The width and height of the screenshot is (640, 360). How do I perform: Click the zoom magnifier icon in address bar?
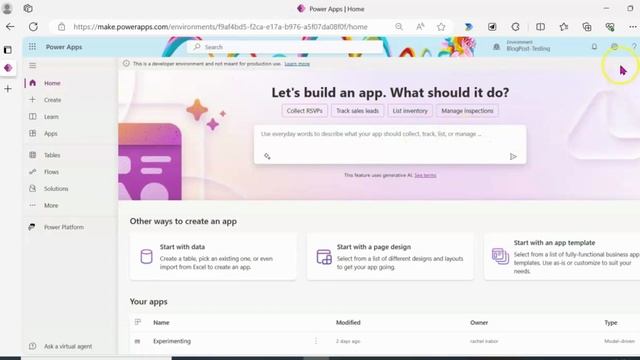pos(399,27)
